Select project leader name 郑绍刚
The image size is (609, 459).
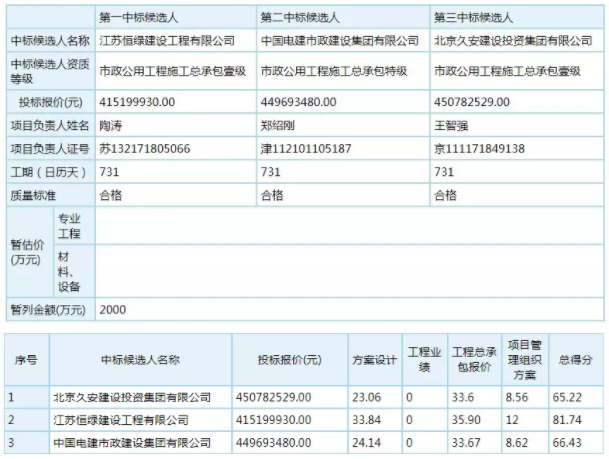pos(277,125)
